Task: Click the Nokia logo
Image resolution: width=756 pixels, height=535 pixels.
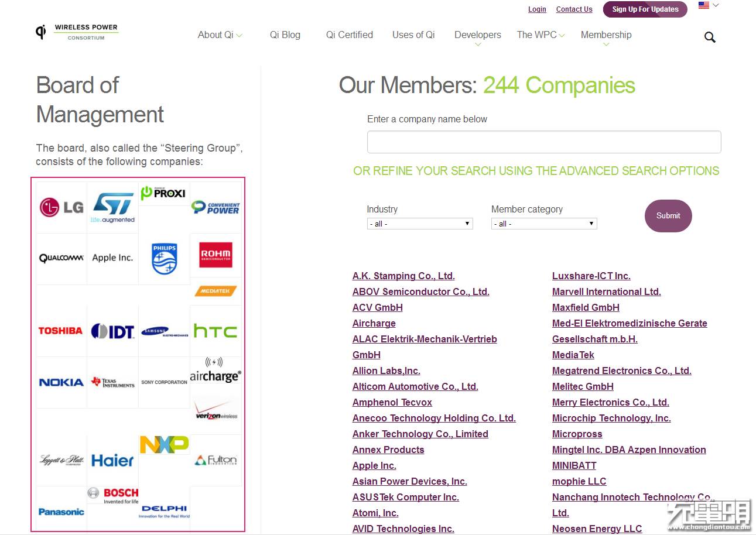Action: pyautogui.click(x=61, y=382)
